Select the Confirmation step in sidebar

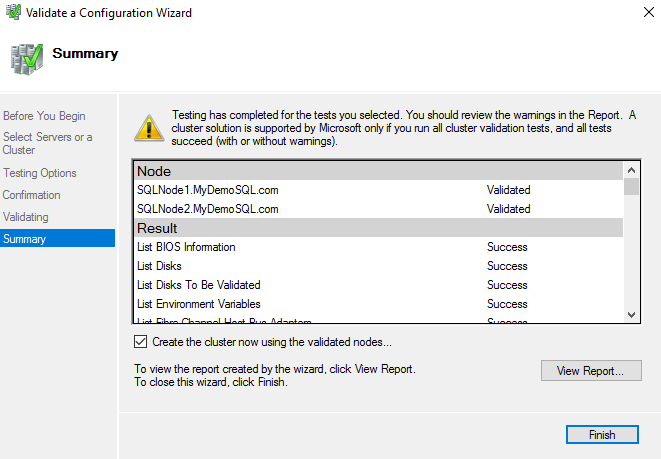click(x=32, y=195)
